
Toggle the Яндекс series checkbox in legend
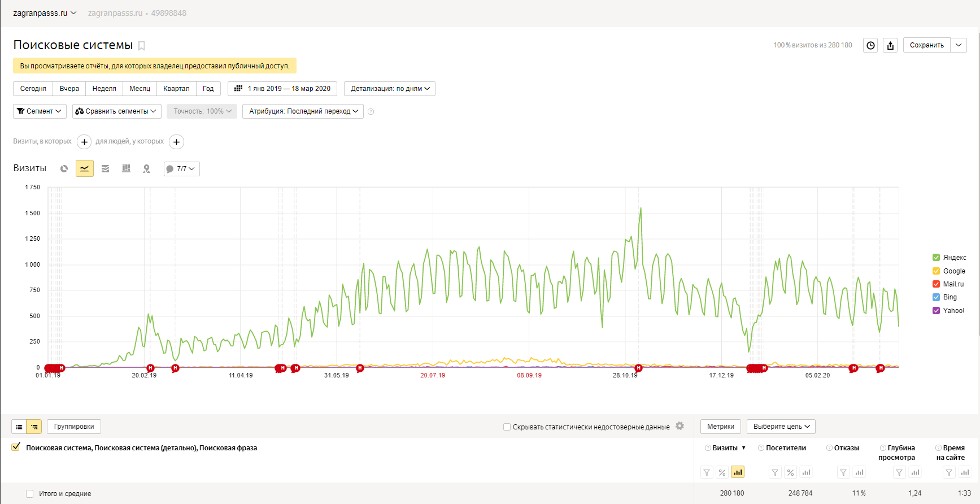[936, 258]
